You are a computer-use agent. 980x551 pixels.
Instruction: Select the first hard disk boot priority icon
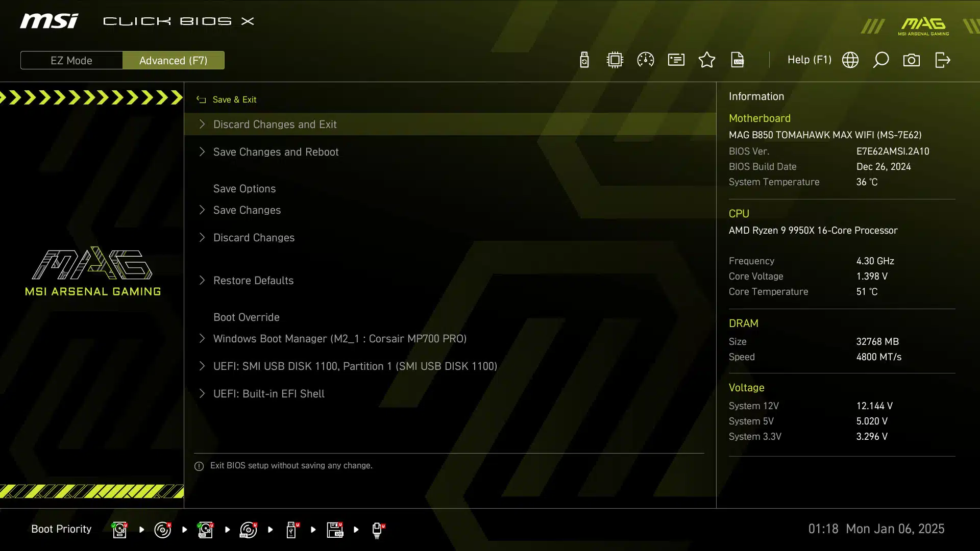[119, 530]
